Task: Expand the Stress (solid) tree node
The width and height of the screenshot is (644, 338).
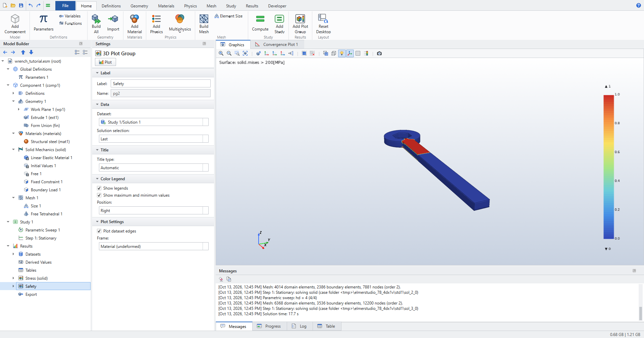Action: (x=13, y=278)
